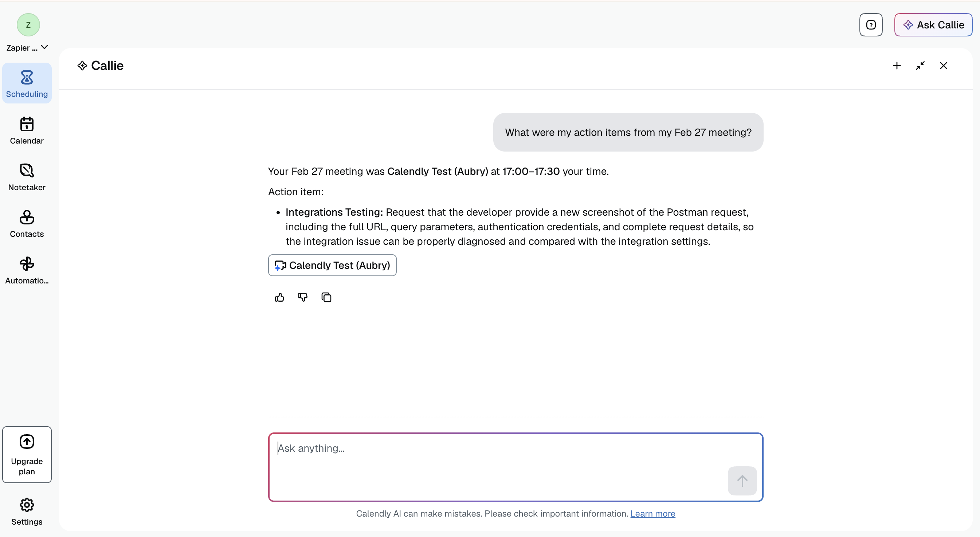Click the Z account avatar
Screen dimensions: 980x537
point(28,25)
